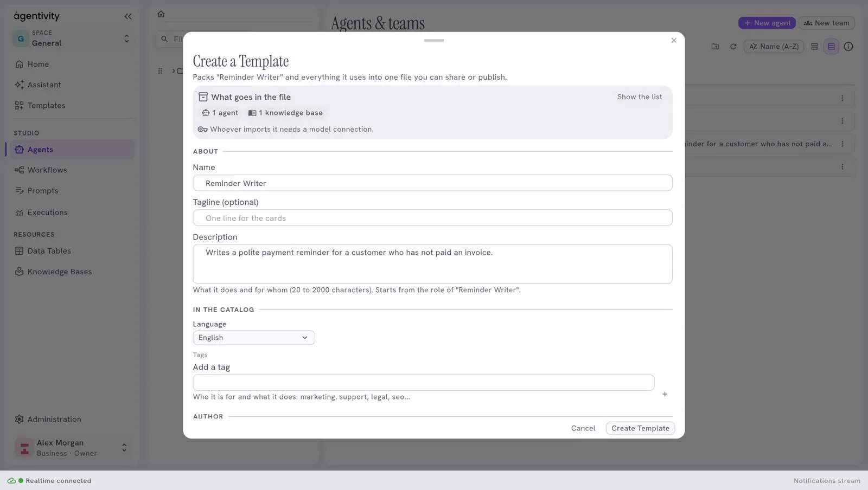Image resolution: width=868 pixels, height=490 pixels.
Task: Click the home breadcrumb icon
Action: (161, 14)
